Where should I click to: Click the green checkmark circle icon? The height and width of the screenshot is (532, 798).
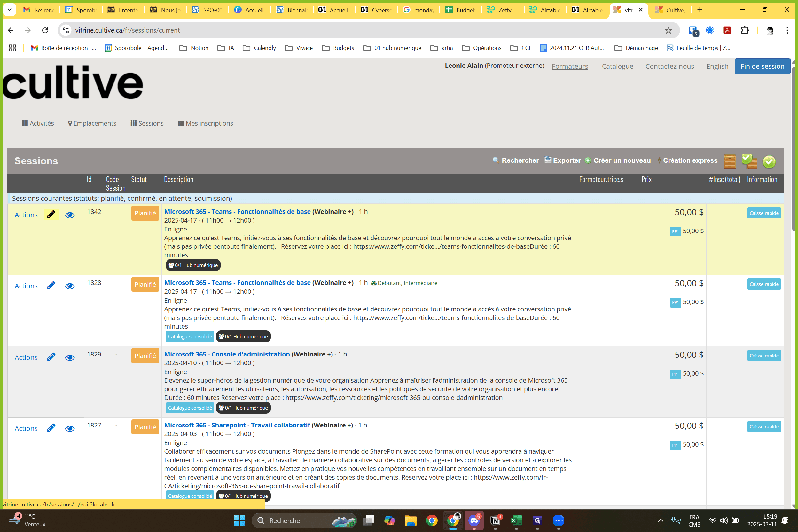coord(769,162)
